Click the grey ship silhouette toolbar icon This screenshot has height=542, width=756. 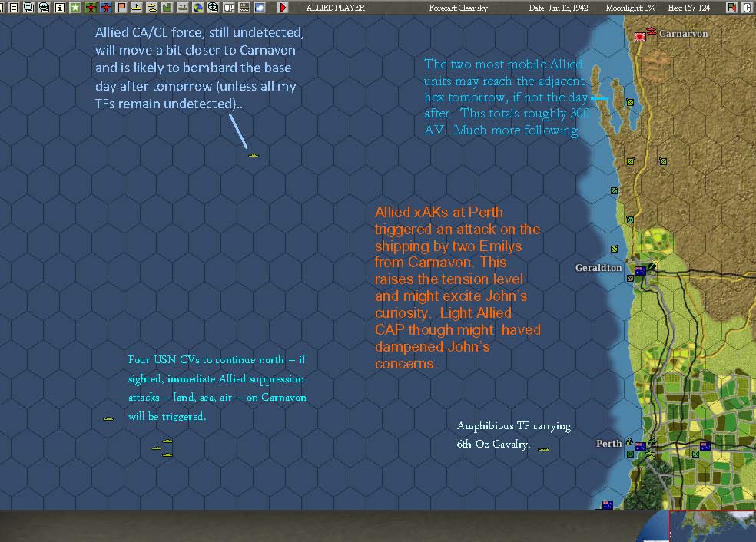[x=183, y=7]
